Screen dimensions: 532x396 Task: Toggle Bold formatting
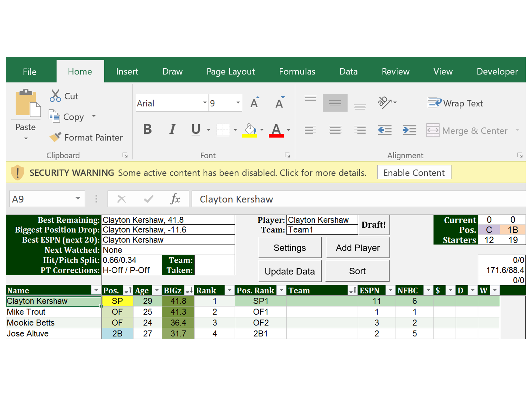tap(148, 130)
